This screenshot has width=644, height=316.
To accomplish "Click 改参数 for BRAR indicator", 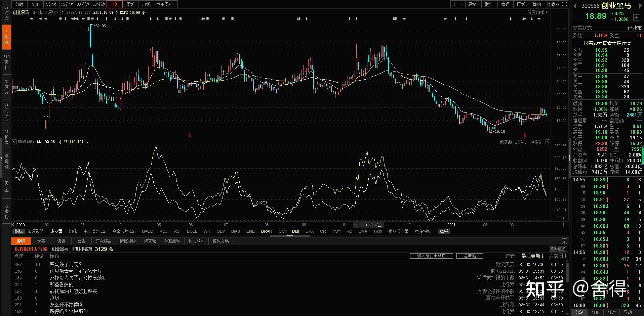I will (506, 142).
